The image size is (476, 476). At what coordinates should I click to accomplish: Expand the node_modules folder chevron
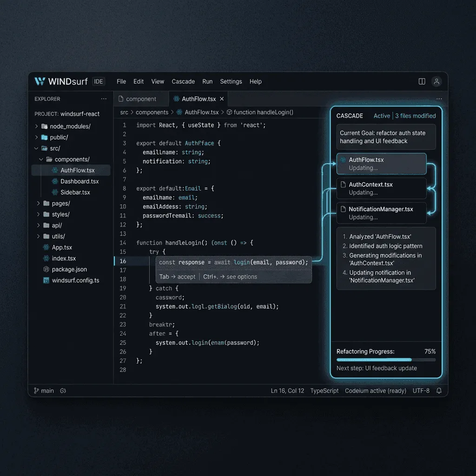(x=36, y=126)
